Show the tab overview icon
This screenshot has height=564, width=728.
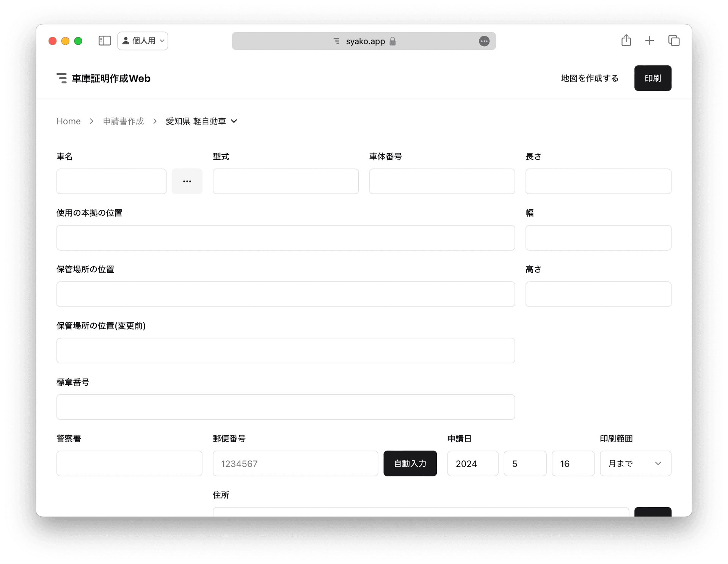click(x=674, y=41)
